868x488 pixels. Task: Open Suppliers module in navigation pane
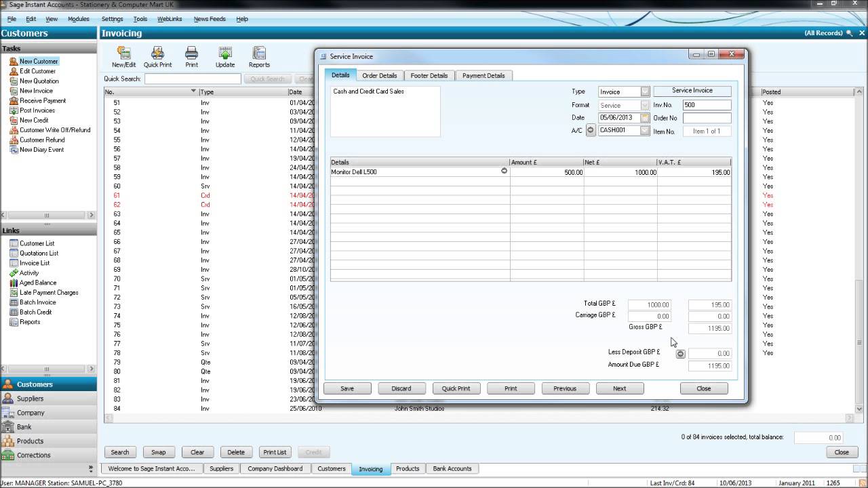pyautogui.click(x=48, y=399)
